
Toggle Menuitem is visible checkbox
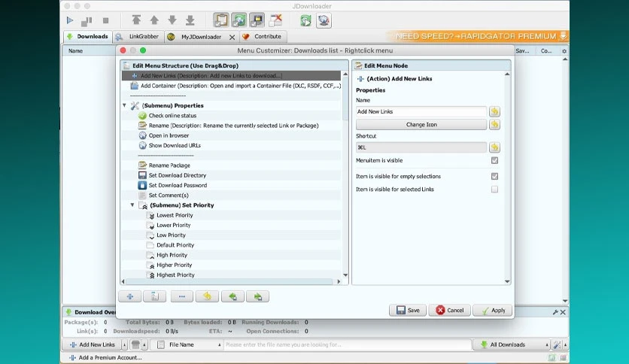494,160
